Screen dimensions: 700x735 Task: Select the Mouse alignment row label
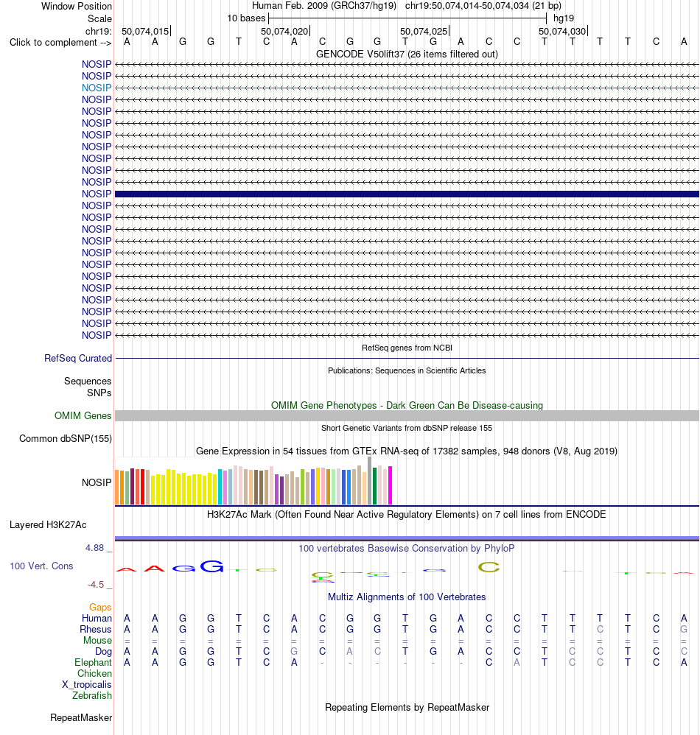click(97, 640)
